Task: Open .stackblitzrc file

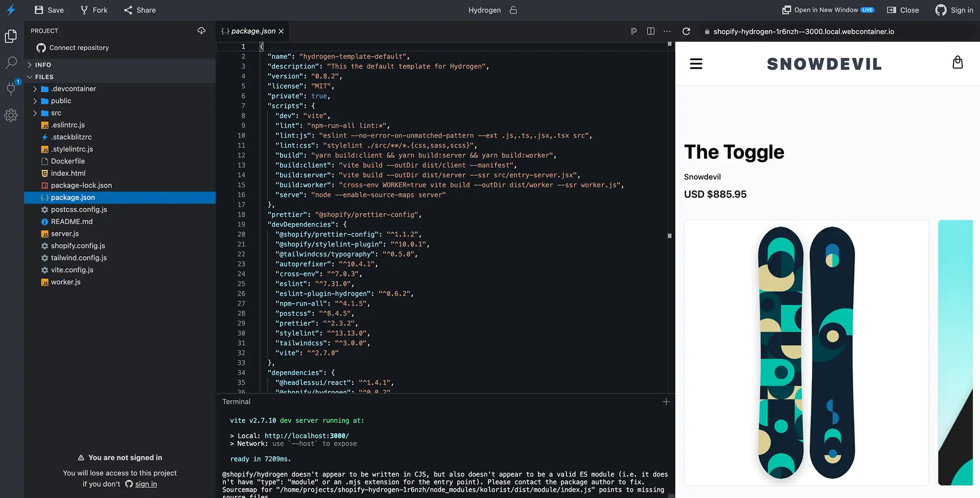Action: tap(120, 137)
